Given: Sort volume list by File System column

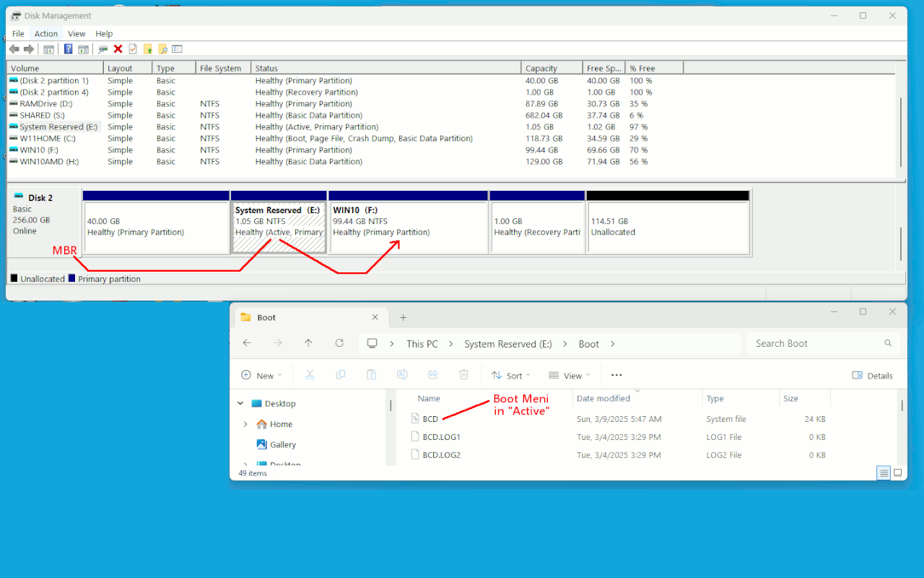Looking at the screenshot, I should click(x=223, y=68).
